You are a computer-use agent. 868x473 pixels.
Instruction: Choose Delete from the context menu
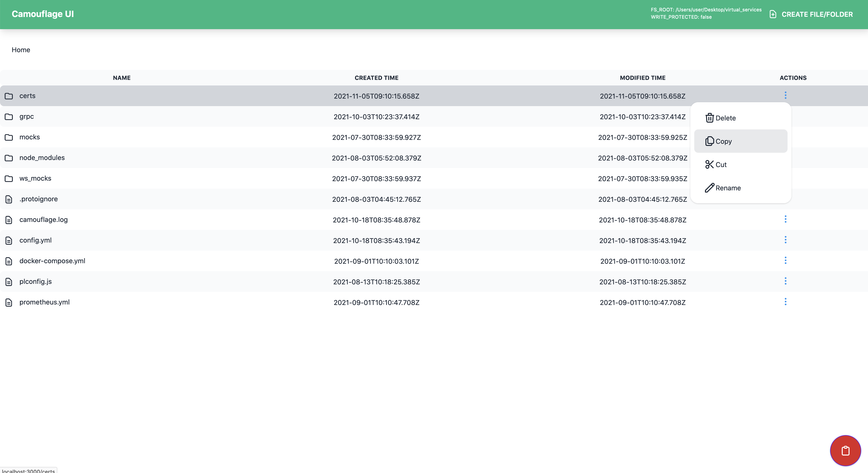point(741,118)
